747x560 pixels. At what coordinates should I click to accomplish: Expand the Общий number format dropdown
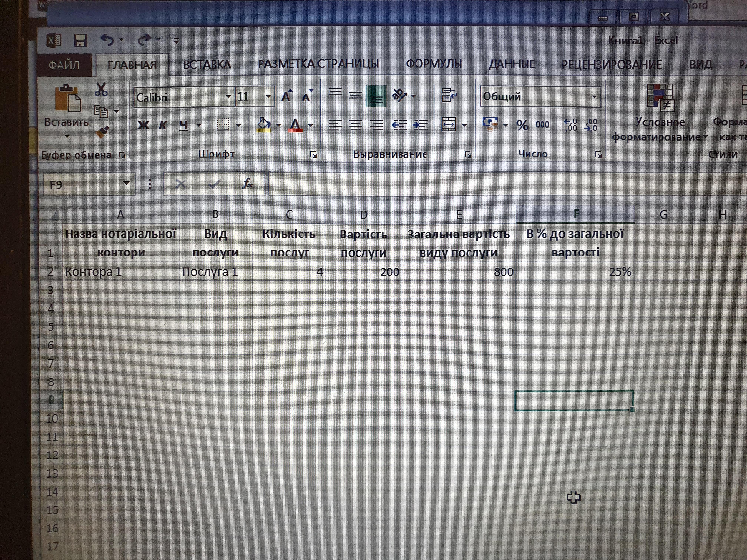coord(594,97)
